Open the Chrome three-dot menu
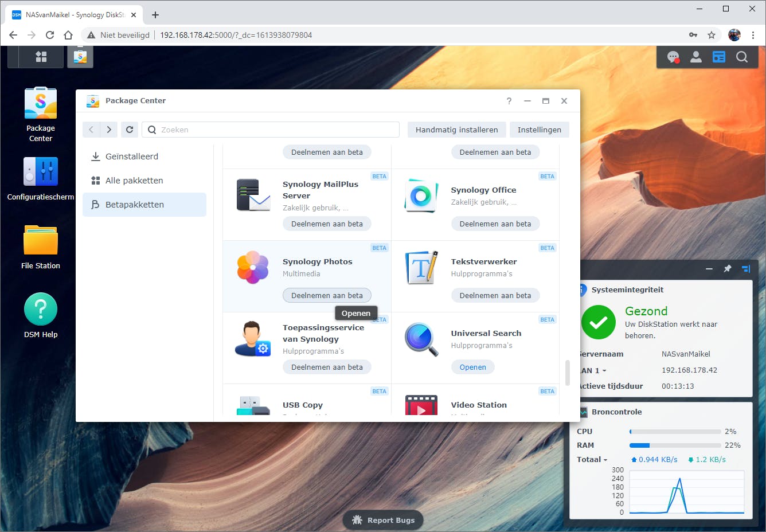The image size is (766, 532). coord(753,35)
